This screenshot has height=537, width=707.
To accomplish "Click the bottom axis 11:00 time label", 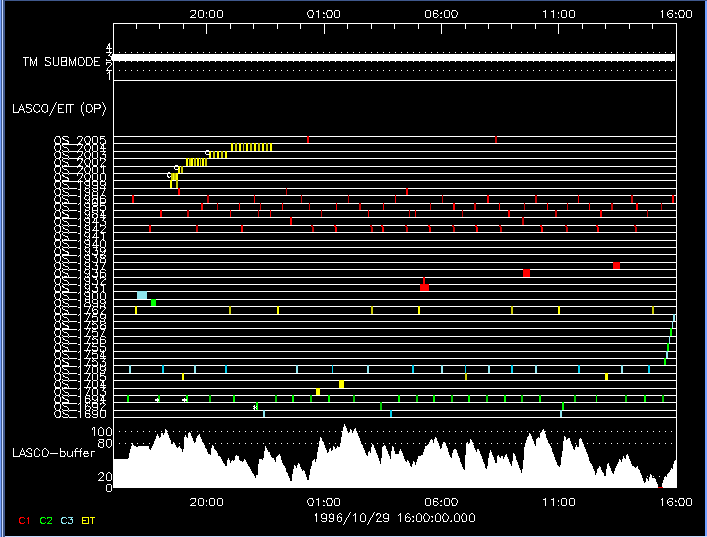I will tap(558, 502).
